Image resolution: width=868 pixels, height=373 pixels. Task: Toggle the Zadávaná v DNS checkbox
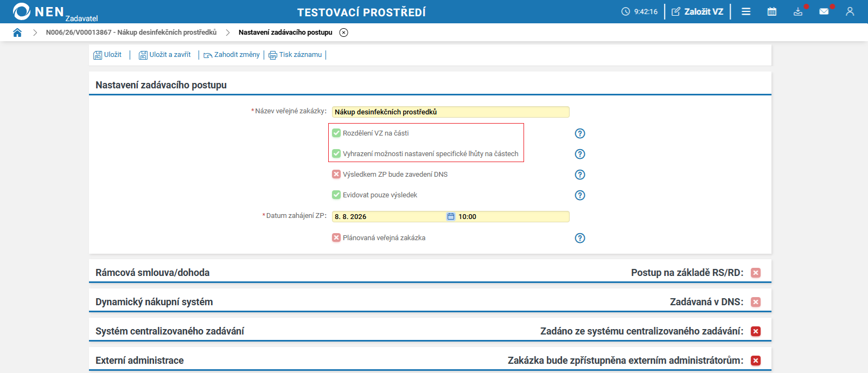click(756, 302)
